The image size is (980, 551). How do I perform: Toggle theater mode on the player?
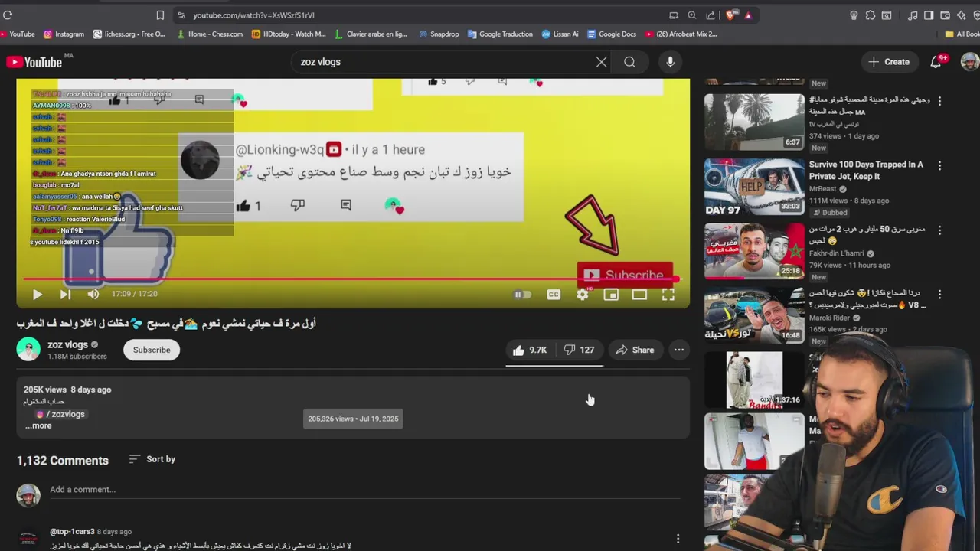click(x=639, y=294)
